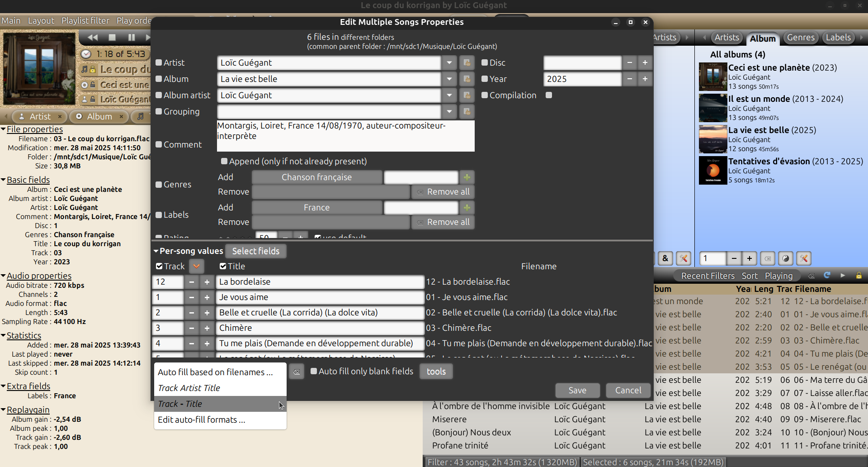The image size is (868, 467).
Task: Enable the Album checkbox
Action: 159,79
